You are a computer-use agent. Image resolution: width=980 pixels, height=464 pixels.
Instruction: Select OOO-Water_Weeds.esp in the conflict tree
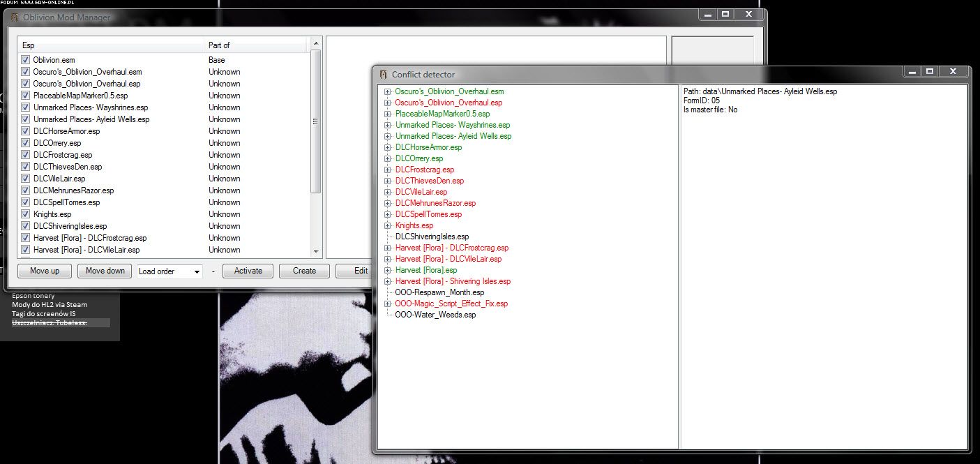[x=435, y=315]
